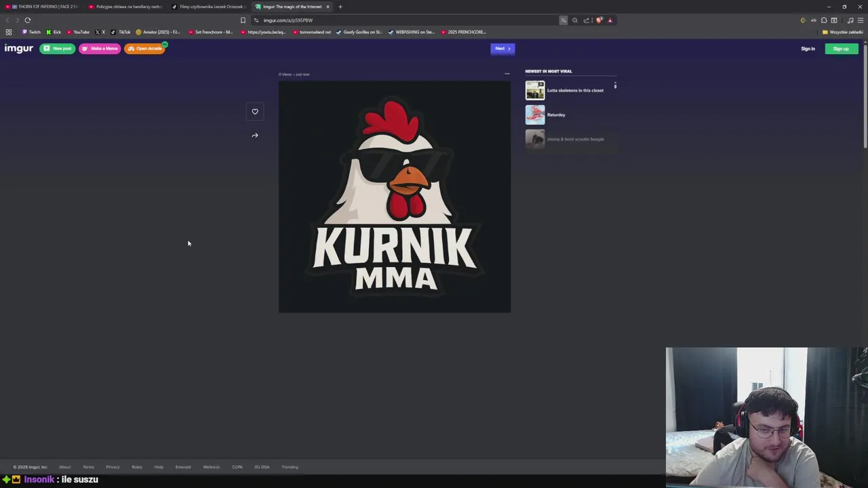Image resolution: width=868 pixels, height=488 pixels.
Task: Open "Lotta skeletons in this closet" thumbnail
Action: [535, 90]
